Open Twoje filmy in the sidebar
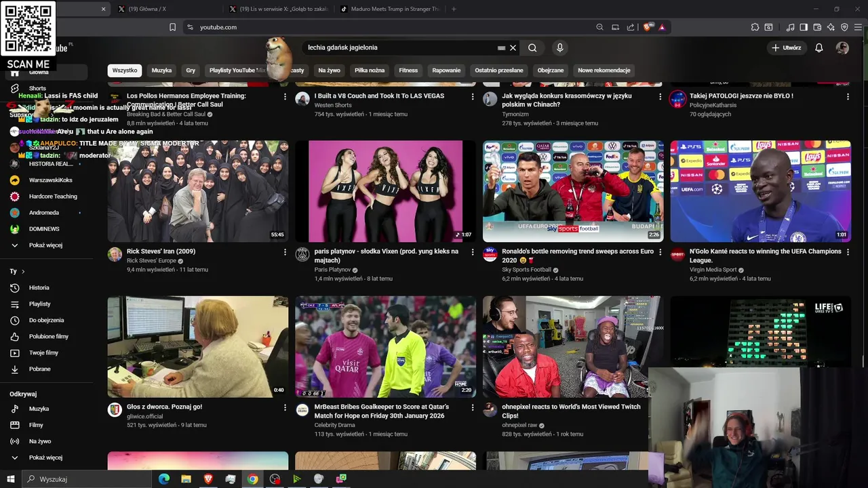 [x=44, y=352]
